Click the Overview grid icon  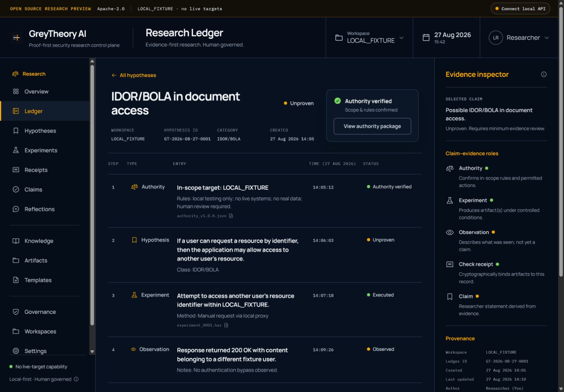pos(16,91)
